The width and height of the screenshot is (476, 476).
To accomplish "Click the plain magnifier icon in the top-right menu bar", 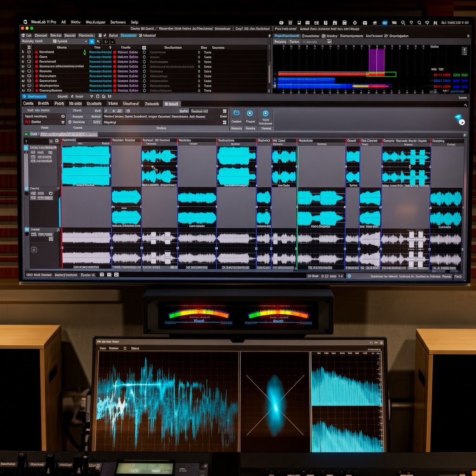I will (419, 22).
